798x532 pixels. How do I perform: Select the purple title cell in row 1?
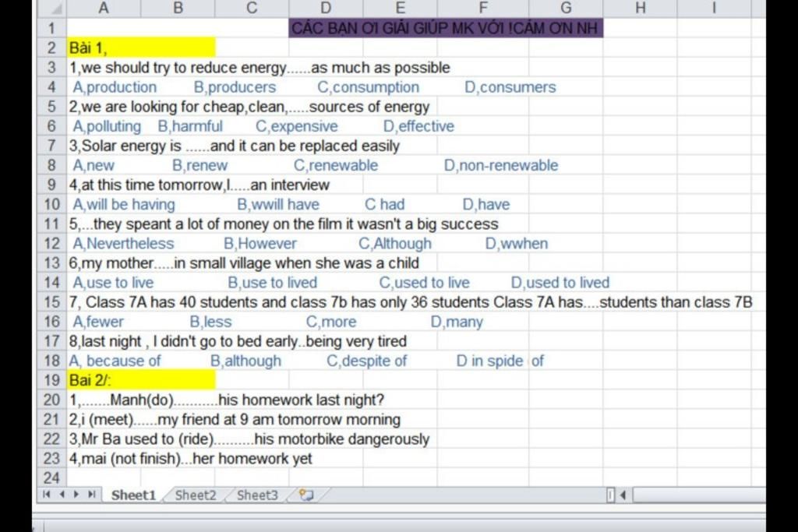pos(446,28)
